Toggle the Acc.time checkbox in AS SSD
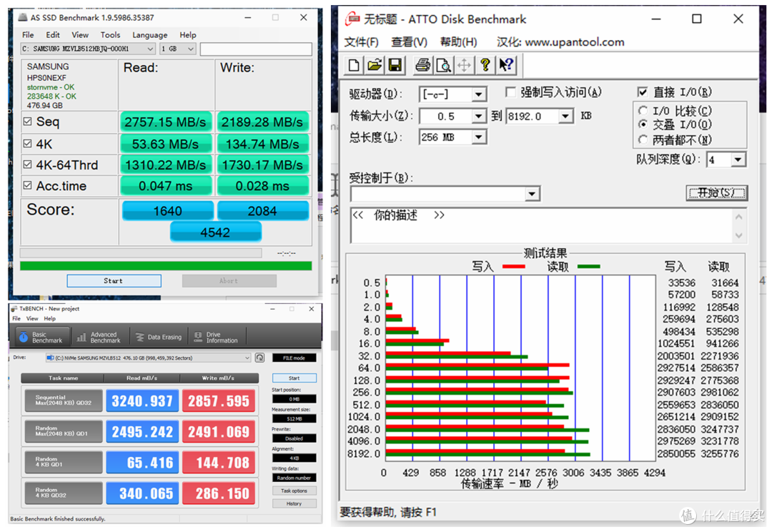Image resolution: width=772 pixels, height=532 pixels. [28, 185]
